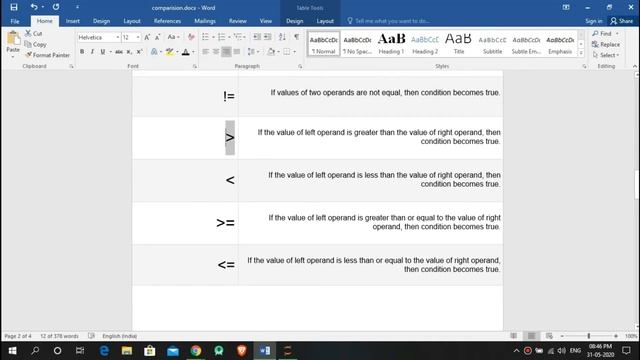Image resolution: width=640 pixels, height=360 pixels.
Task: Open File Explorer from taskbar
Action: coord(127,351)
